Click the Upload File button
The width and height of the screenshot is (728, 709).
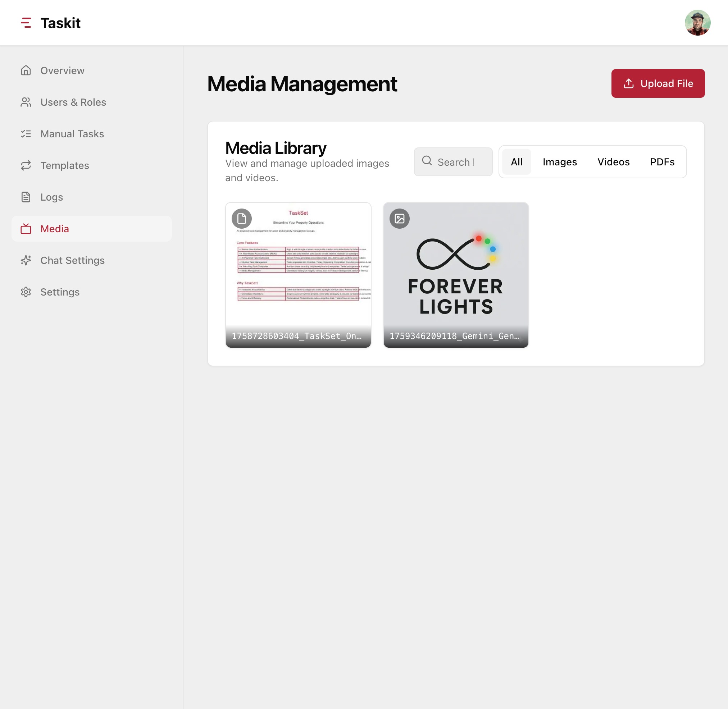point(658,83)
